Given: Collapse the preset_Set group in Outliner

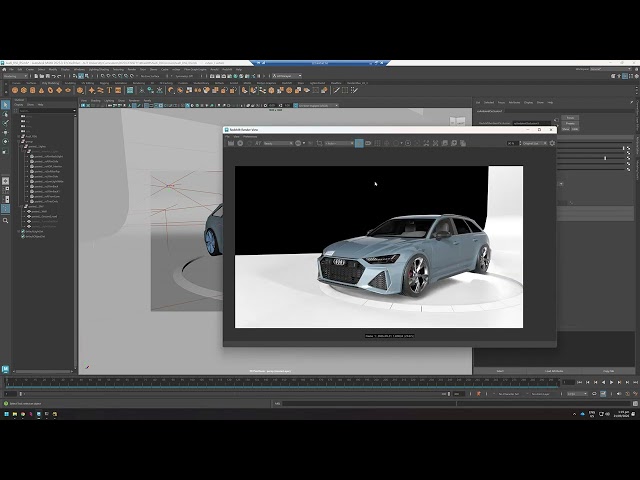Looking at the screenshot, I should point(22,207).
